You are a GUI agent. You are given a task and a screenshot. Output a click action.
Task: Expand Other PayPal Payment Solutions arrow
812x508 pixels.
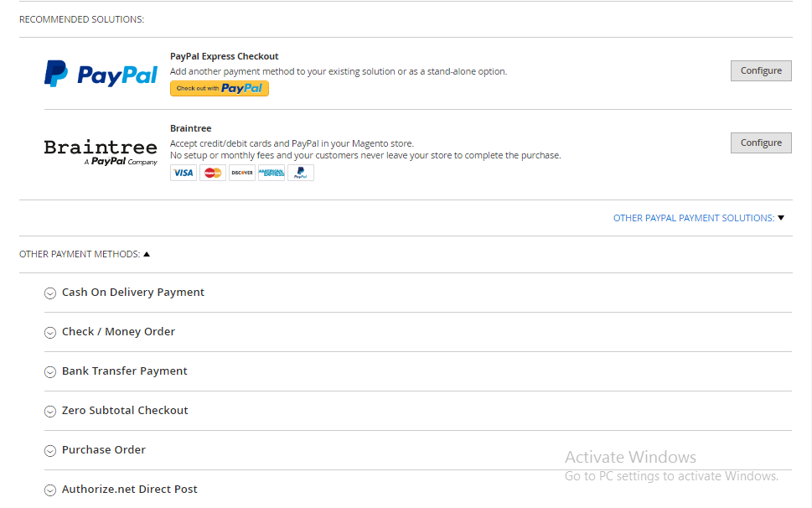pos(781,218)
